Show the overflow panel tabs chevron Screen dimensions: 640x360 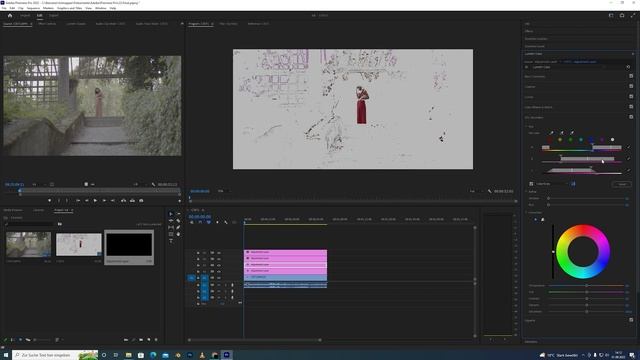pyautogui.click(x=182, y=24)
